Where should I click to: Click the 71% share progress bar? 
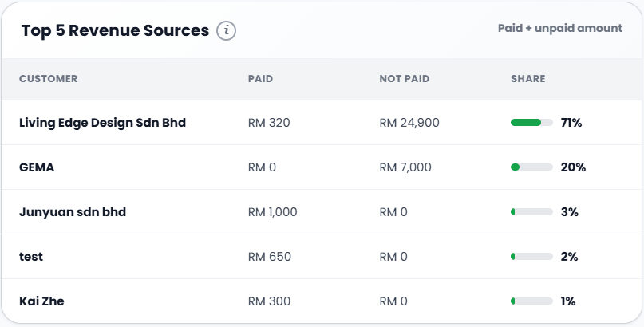pyautogui.click(x=531, y=122)
